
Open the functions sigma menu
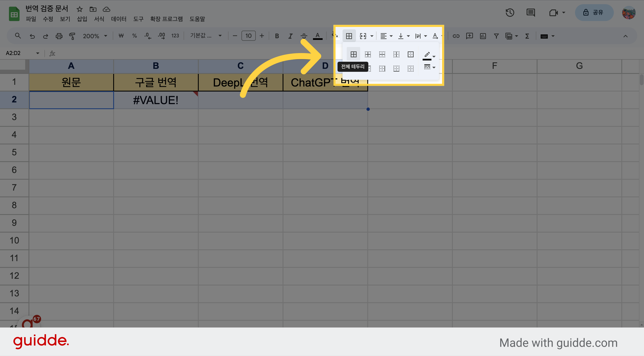[x=527, y=36]
